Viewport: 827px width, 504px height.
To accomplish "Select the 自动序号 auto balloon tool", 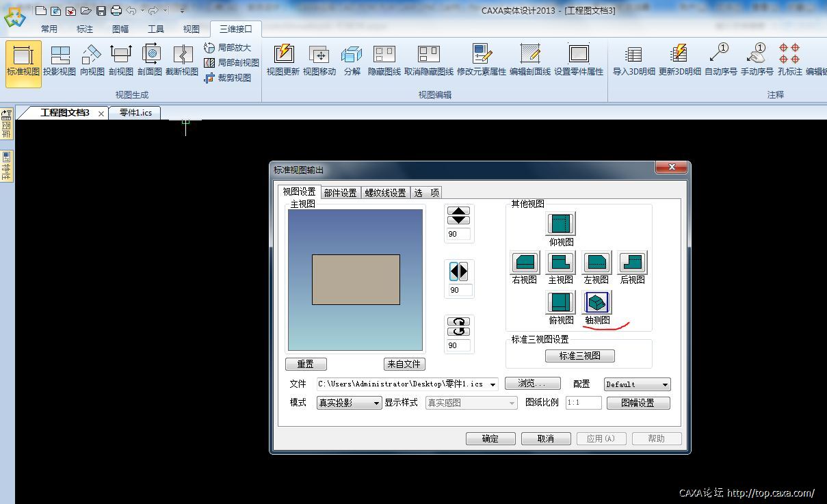I will (720, 62).
